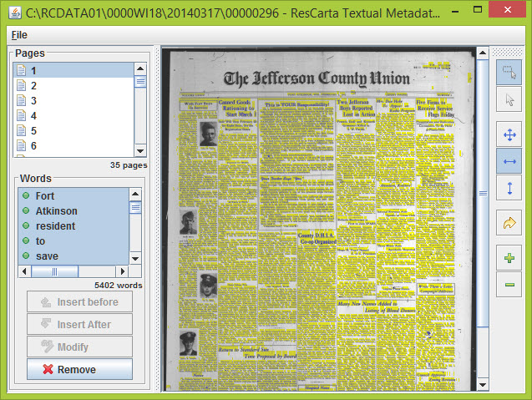532x400 pixels.
Task: Select page 2 in Pages list
Action: [x=73, y=85]
